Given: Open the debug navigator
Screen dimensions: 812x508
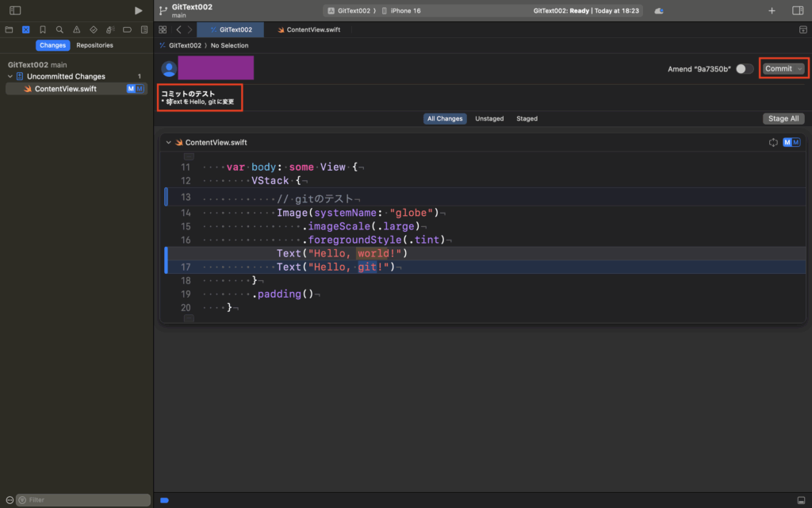Looking at the screenshot, I should (110, 29).
